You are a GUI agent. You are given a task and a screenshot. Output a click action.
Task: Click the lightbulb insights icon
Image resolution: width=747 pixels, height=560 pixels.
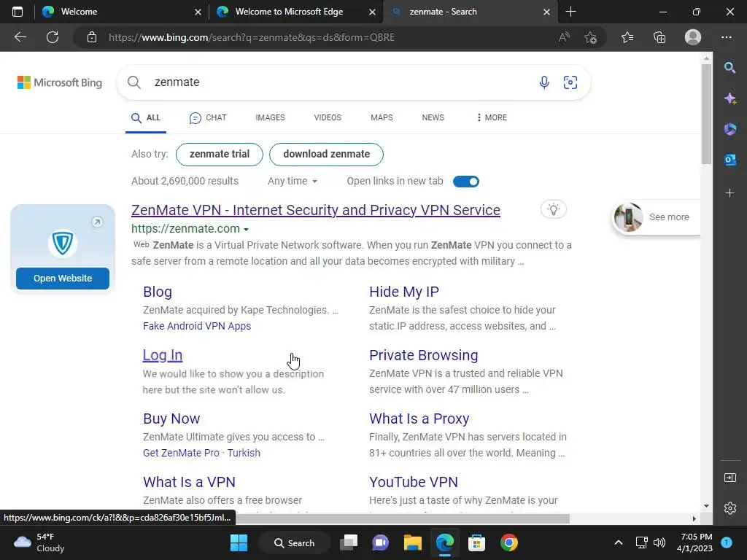click(554, 209)
